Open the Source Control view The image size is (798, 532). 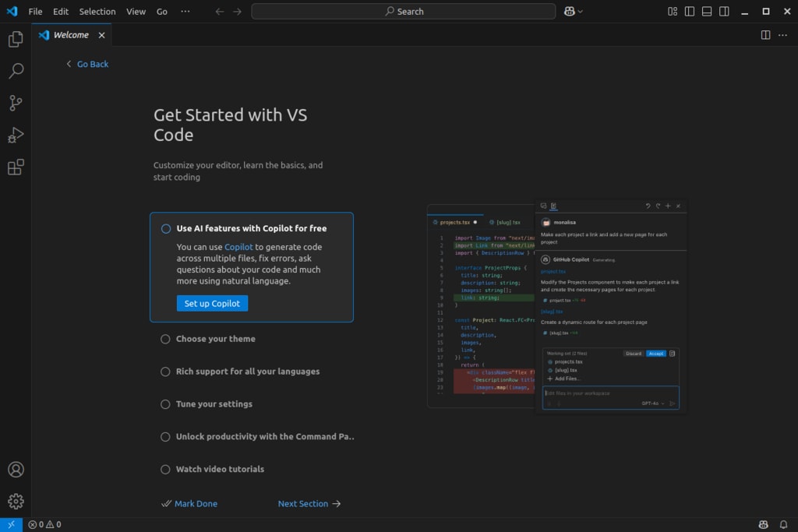coord(16,104)
